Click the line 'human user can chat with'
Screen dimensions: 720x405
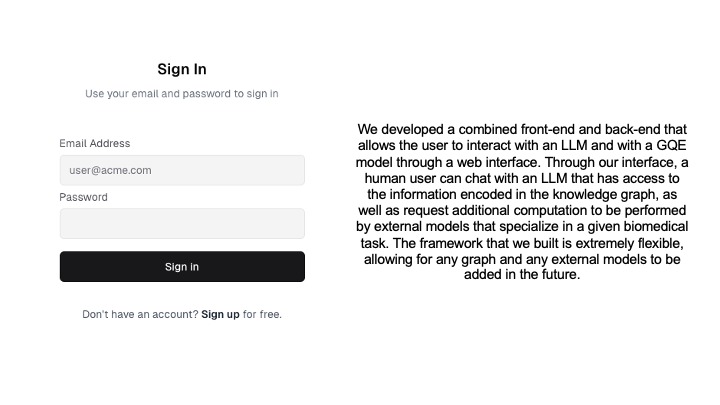coord(522,178)
